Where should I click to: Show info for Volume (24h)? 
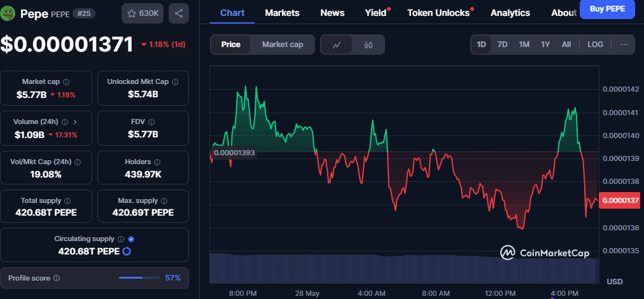tap(65, 122)
